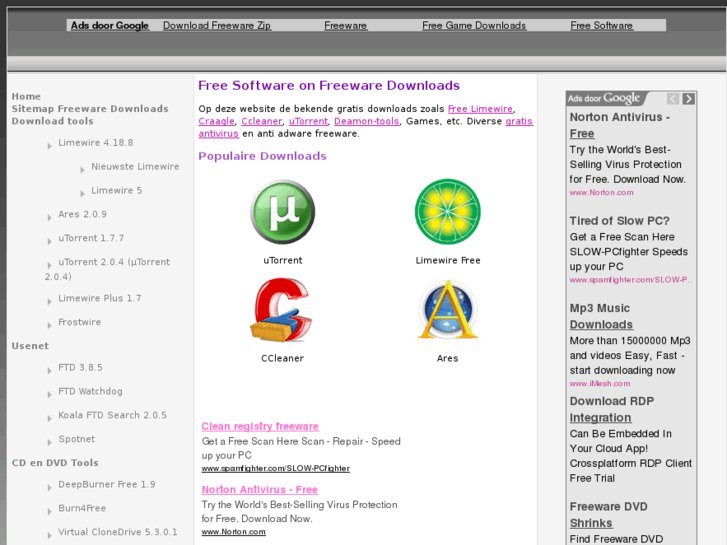Click Ares caption under icon
727x545 pixels.
pyautogui.click(x=447, y=359)
